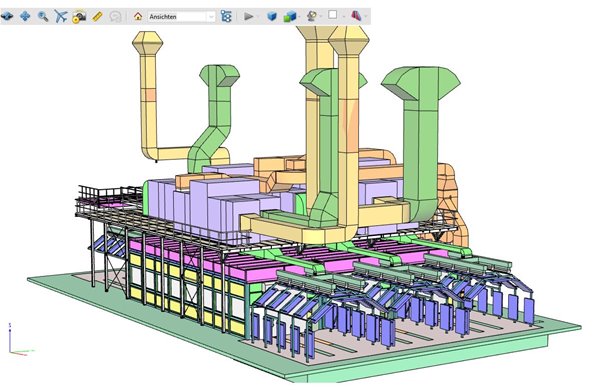The width and height of the screenshot is (600, 390).
Task: Select the zoom magnifier tool
Action: pyautogui.click(x=43, y=16)
